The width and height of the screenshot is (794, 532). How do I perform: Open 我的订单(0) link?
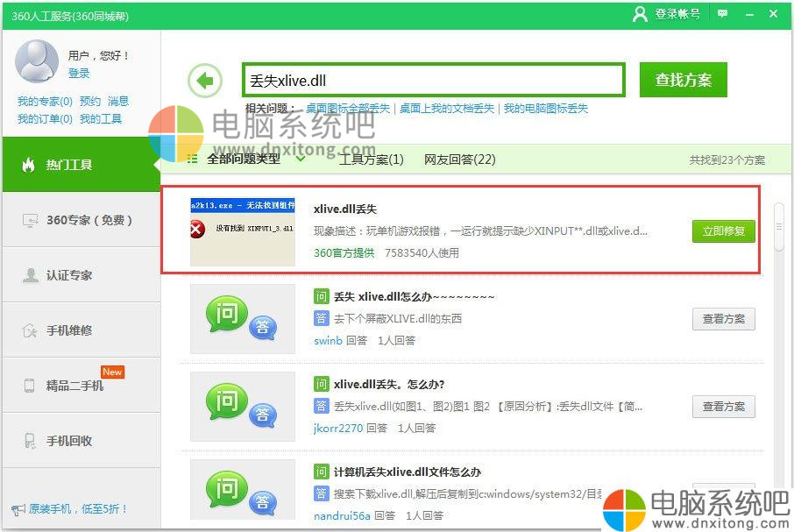(x=45, y=119)
